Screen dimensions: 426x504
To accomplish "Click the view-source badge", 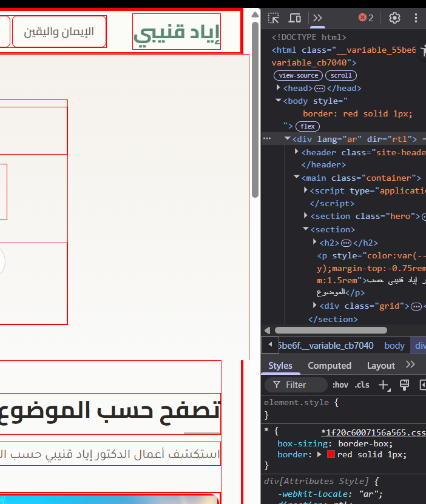I will [x=298, y=76].
